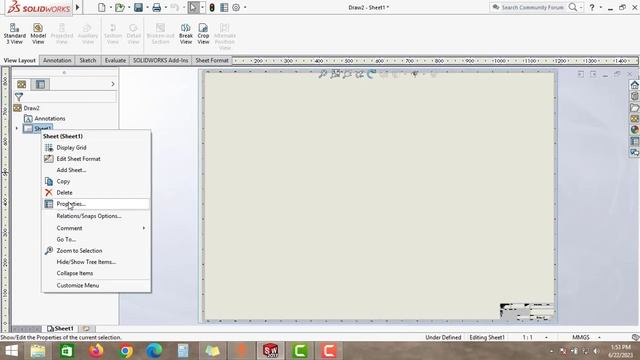Open File Explorer task pane icon
640x360 pixels.
(x=635, y=108)
